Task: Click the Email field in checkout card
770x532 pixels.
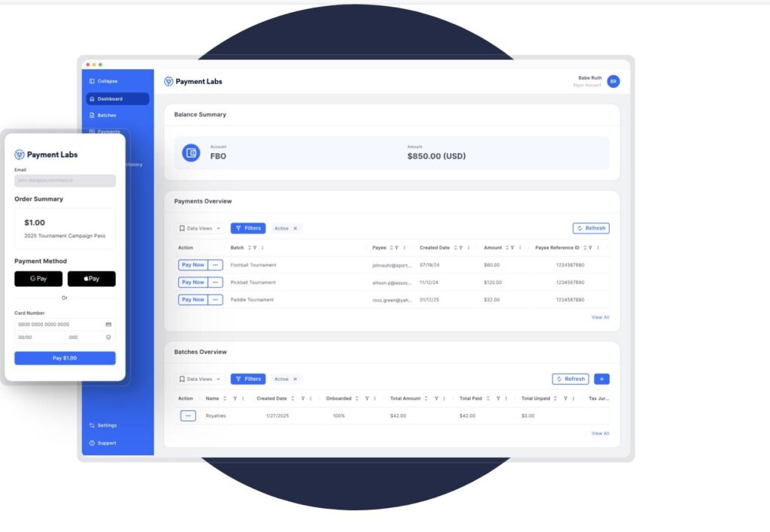Action: (x=65, y=180)
